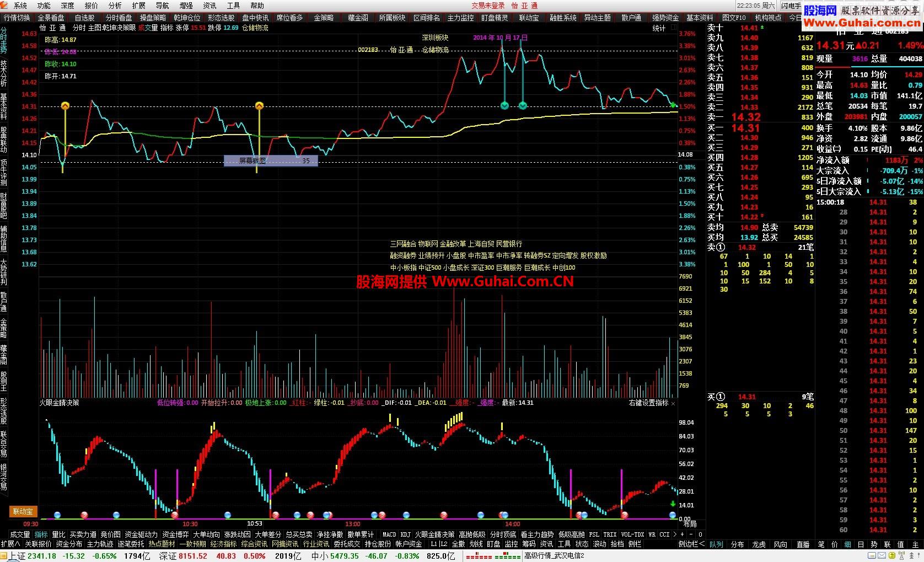
Task: Click the yellow up-arrow marker above 10:53
Action: click(259, 105)
